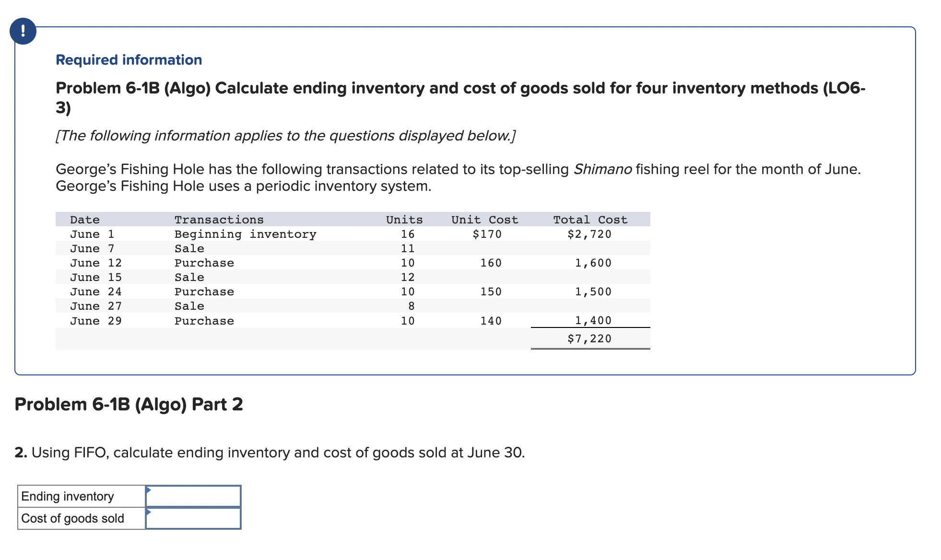Click the Unit Cost column header
Screen dimensions: 941x560
pyautogui.click(x=485, y=219)
